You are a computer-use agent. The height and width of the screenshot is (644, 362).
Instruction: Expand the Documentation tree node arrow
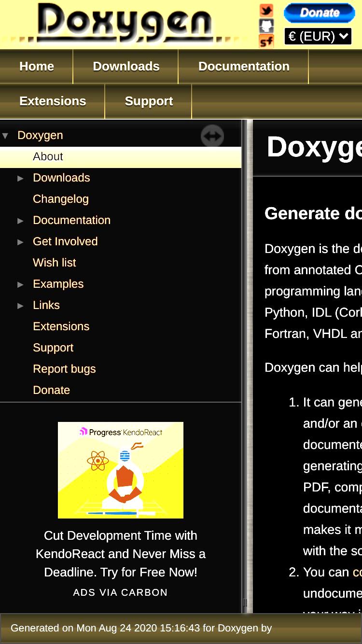[x=20, y=221]
